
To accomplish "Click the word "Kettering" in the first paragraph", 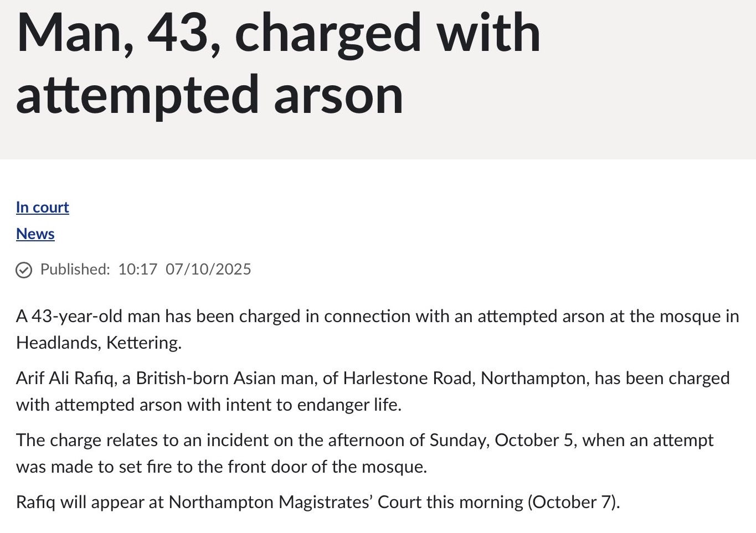I will coord(143,343).
